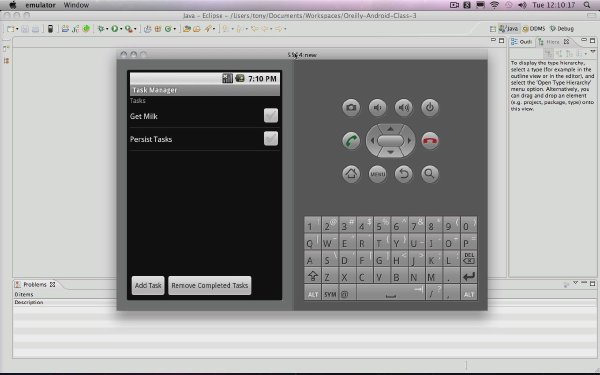Click the emulator volume up button

[x=404, y=108]
